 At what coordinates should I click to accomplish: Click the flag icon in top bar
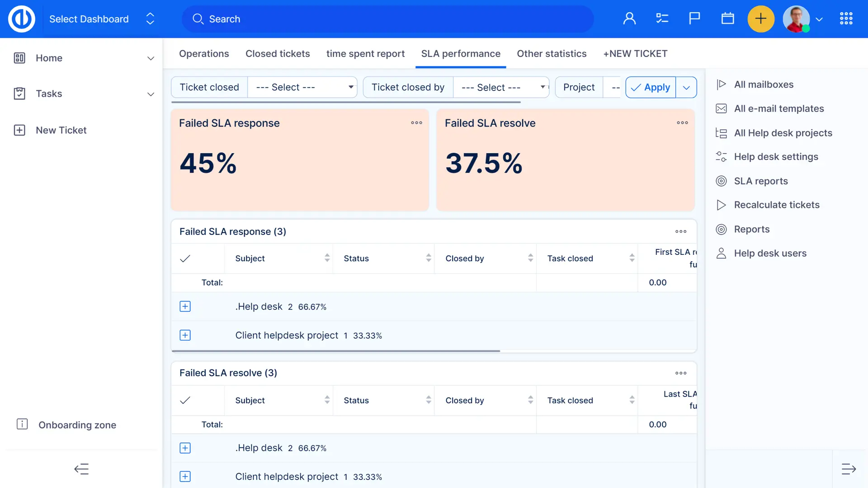[x=694, y=19]
